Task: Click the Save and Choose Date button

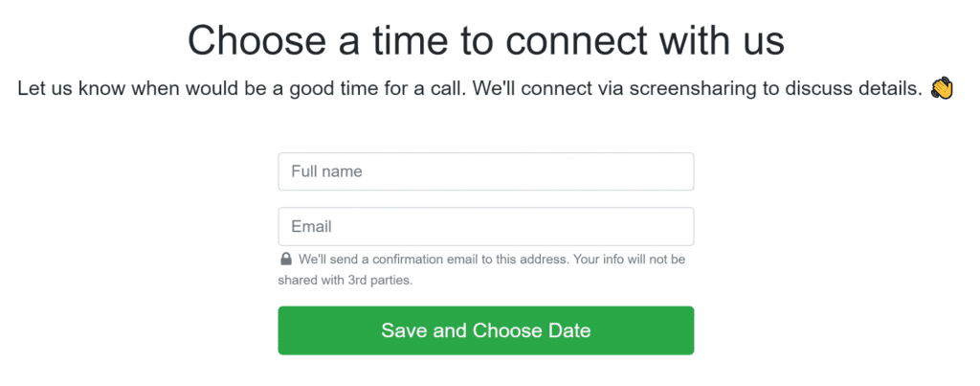Action: point(485,330)
